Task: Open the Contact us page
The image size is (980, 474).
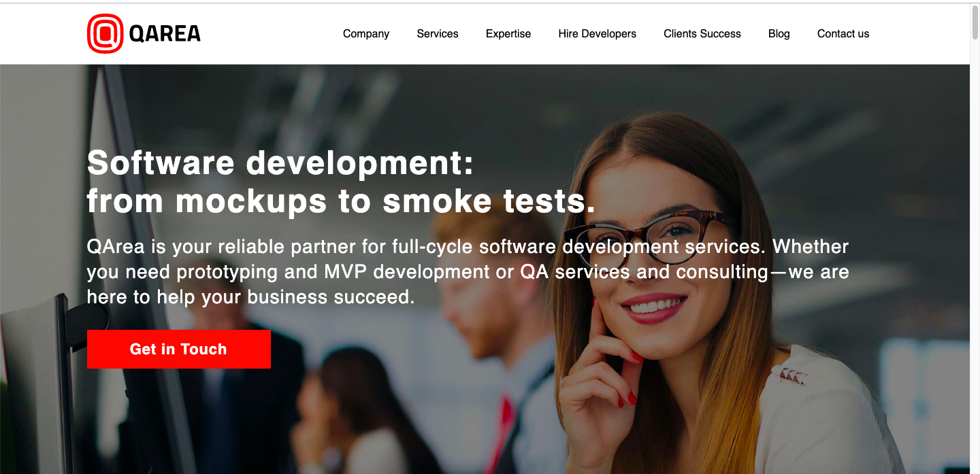Action: (x=843, y=33)
